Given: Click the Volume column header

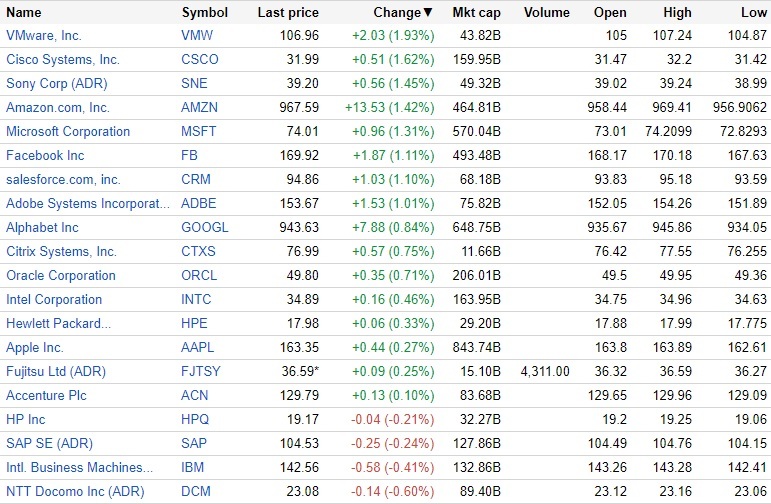Looking at the screenshot, I should [546, 13].
